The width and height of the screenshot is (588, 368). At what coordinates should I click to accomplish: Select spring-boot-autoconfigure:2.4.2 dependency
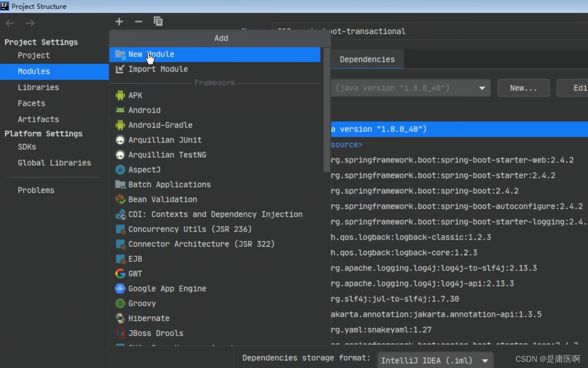click(459, 206)
